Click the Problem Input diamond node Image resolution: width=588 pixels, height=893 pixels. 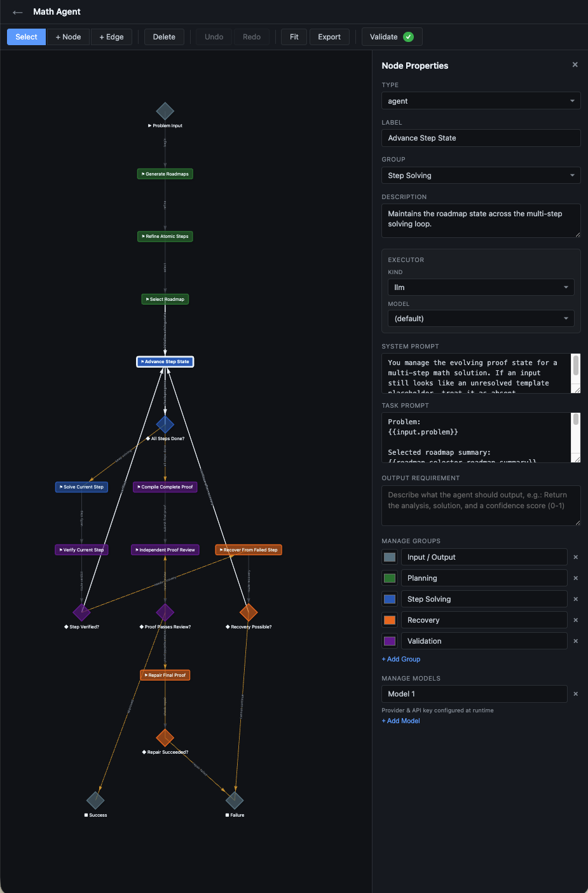tap(165, 111)
